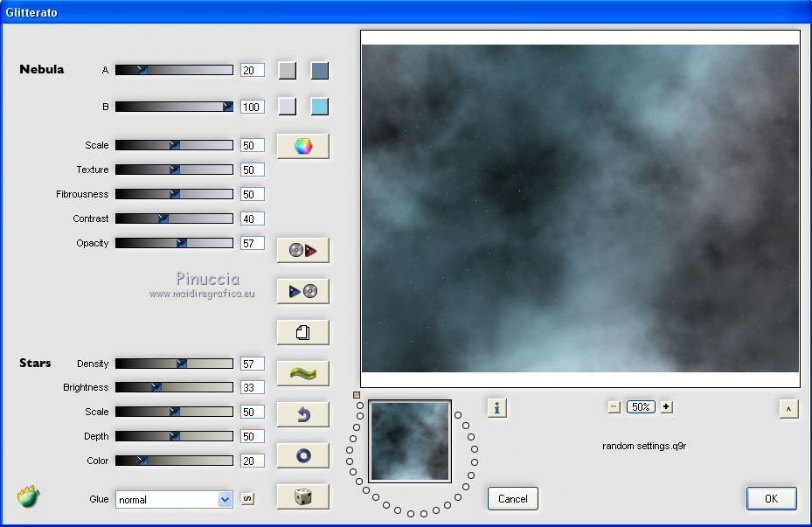Viewport: 812px width, 527px height.
Task: Pick Nebula B light lavender swatch
Action: click(x=288, y=106)
